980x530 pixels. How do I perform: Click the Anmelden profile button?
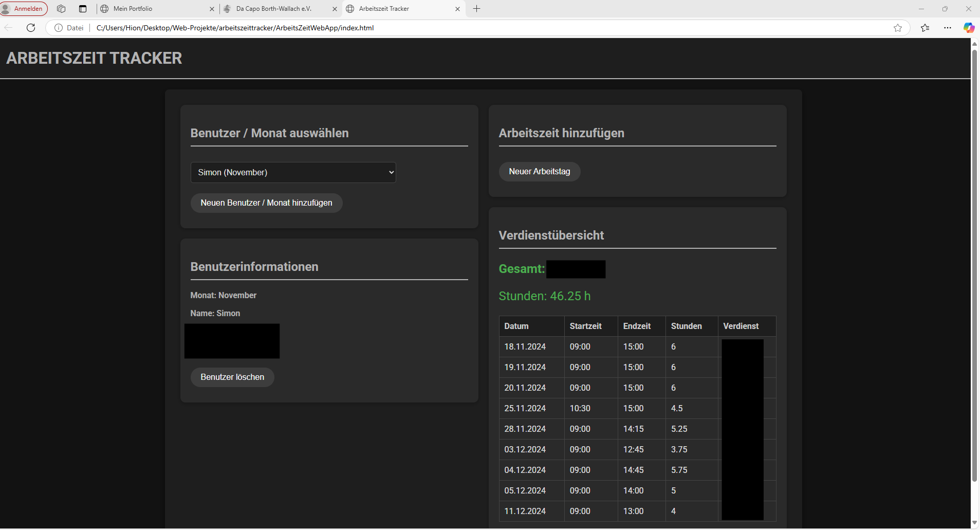(x=24, y=9)
